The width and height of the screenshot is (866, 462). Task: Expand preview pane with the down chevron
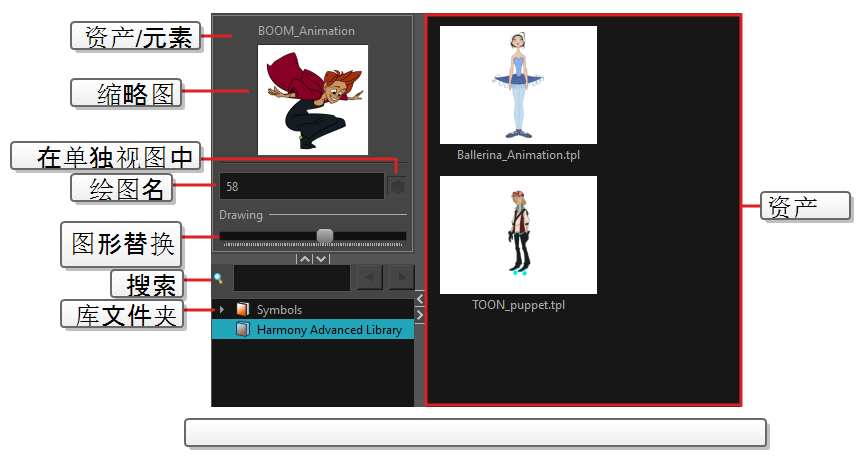pos(320,259)
